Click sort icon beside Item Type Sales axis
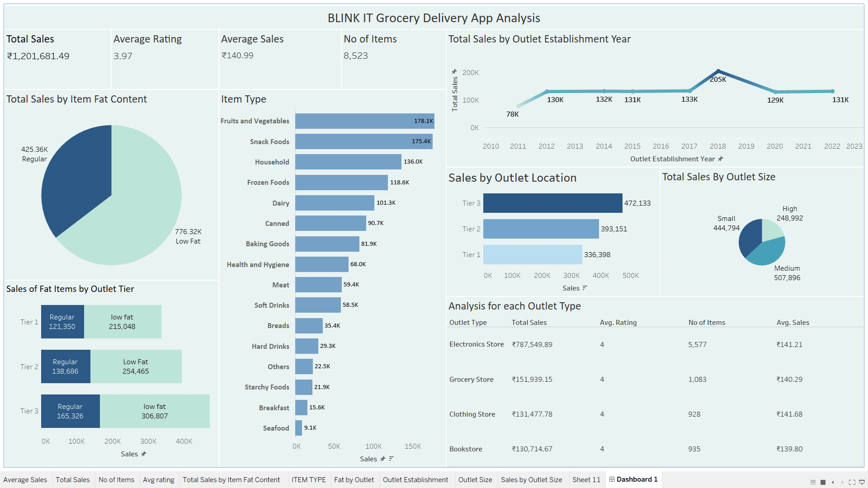868x488 pixels. (x=392, y=459)
